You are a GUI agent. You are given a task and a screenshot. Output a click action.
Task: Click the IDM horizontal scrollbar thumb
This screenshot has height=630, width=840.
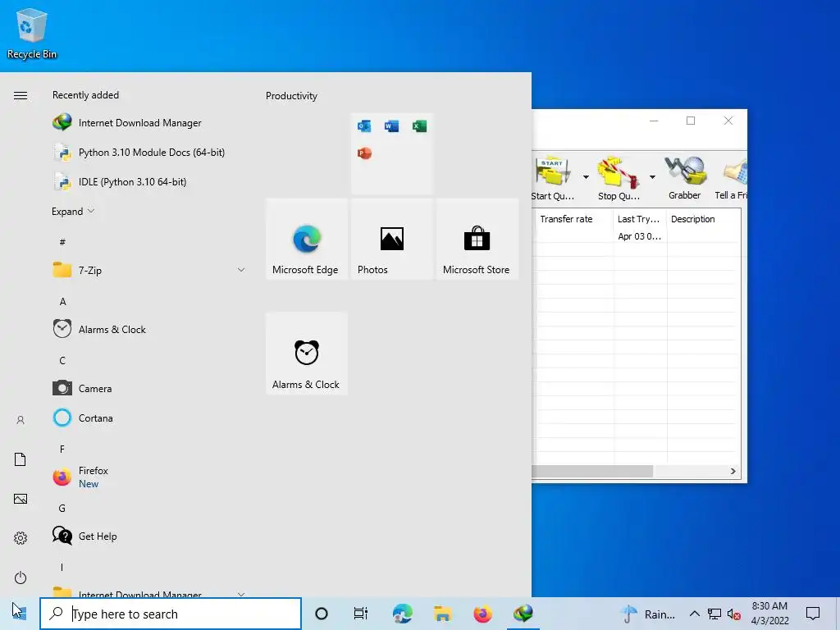click(x=592, y=472)
